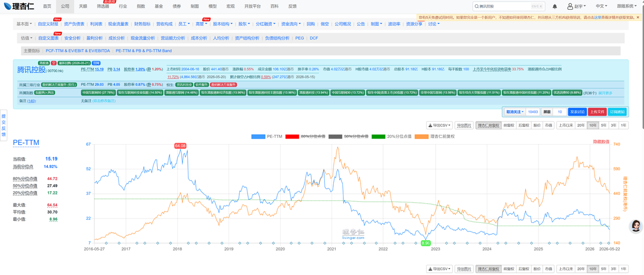
Task: Click the 64.08 maximum marker on chart
Action: [x=180, y=146]
